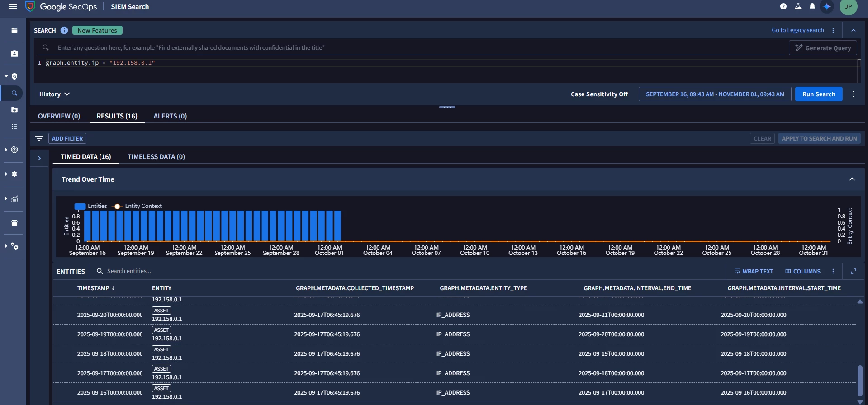Collapse the search panel chevron
This screenshot has height=405, width=868.
click(x=854, y=30)
